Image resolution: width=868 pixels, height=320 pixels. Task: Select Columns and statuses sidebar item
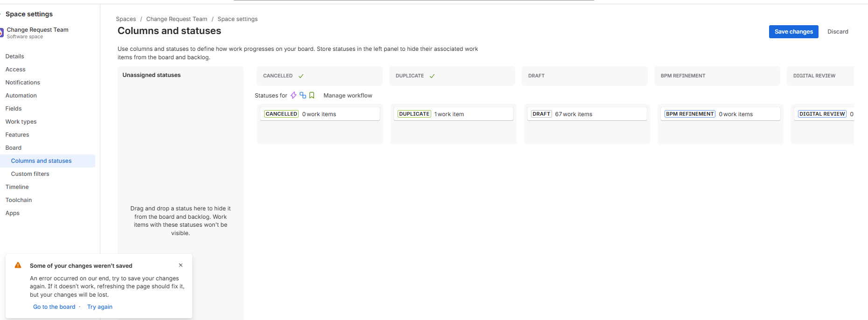48,161
